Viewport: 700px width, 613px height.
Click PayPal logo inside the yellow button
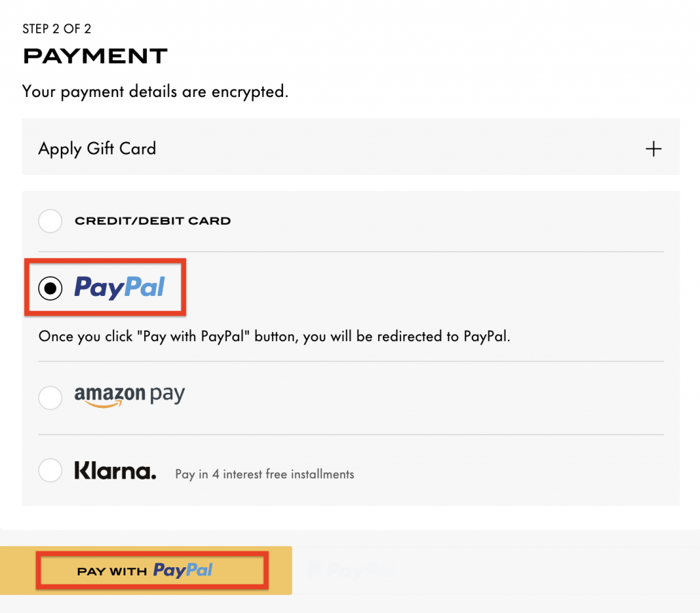183,570
